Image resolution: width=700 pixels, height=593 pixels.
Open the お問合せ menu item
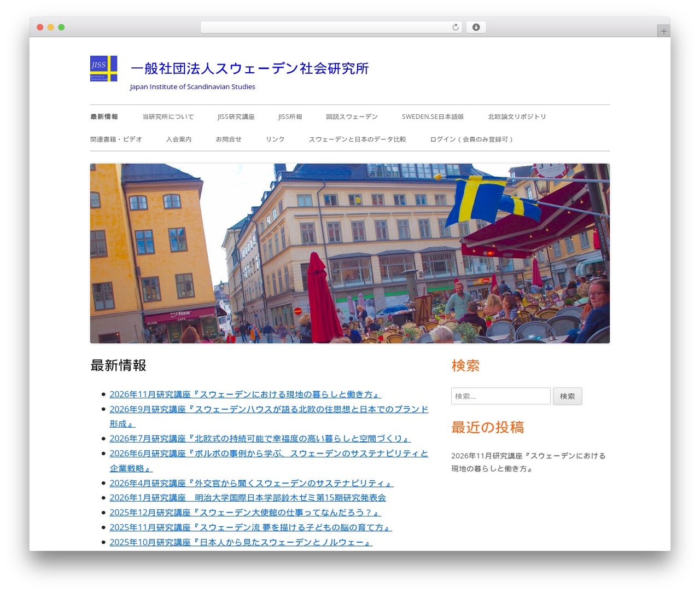(x=229, y=139)
